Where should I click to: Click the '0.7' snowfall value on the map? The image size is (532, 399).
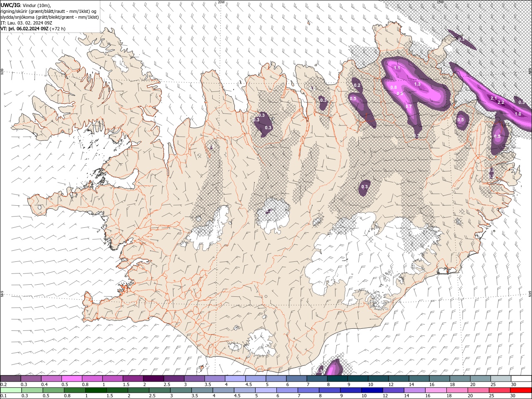[x=409, y=106]
